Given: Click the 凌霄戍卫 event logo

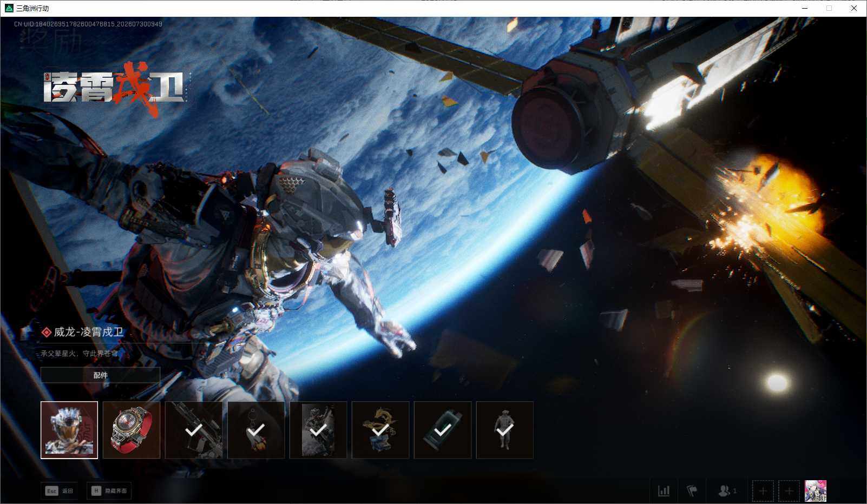Looking at the screenshot, I should [114, 88].
